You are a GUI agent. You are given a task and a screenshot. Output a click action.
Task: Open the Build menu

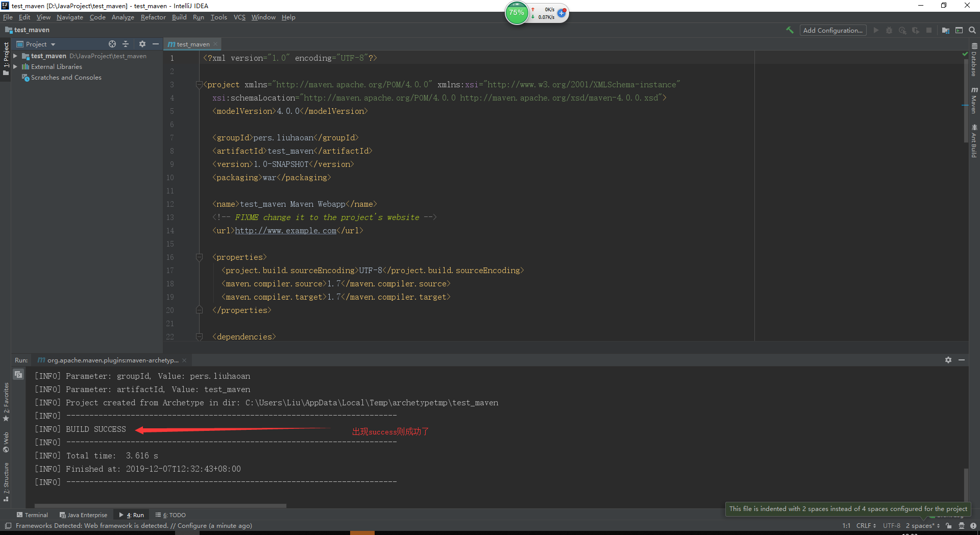click(179, 17)
